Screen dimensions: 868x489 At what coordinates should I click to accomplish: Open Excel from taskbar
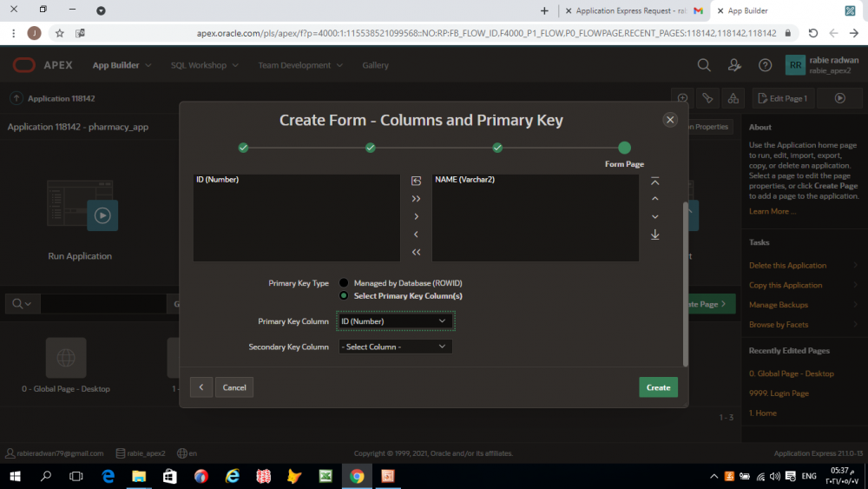click(325, 476)
